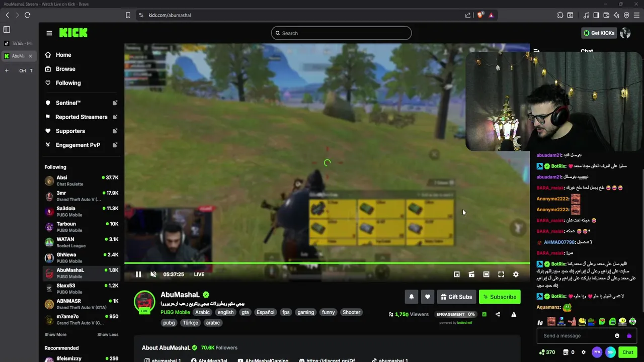Share the stream via share icon

[x=498, y=314]
